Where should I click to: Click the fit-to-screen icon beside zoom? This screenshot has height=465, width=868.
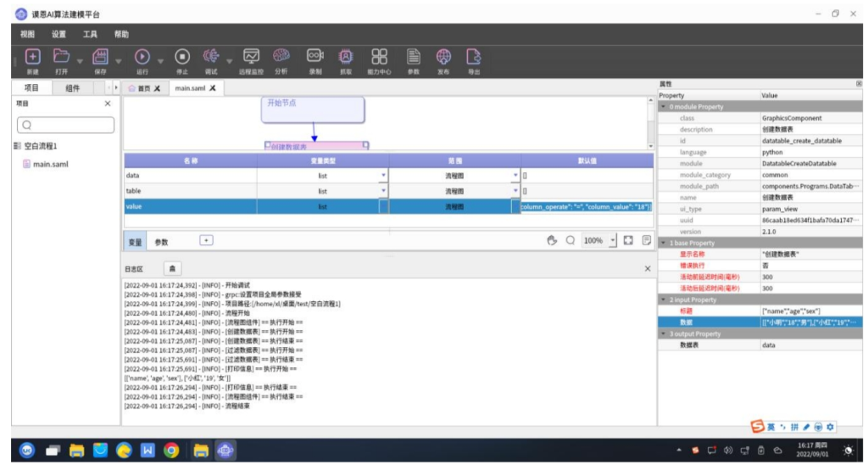click(x=628, y=241)
